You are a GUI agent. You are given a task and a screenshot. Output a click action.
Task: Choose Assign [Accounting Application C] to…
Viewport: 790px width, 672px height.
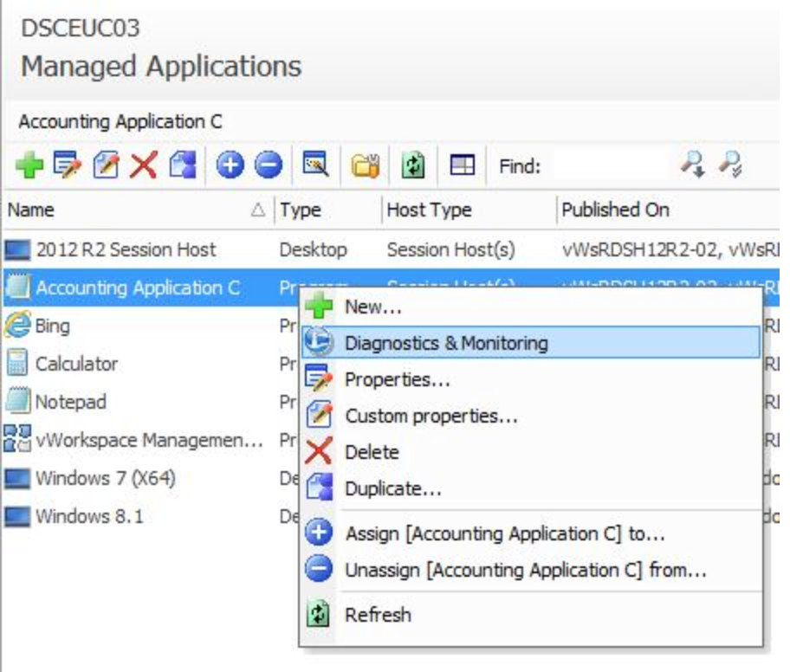pos(504,533)
